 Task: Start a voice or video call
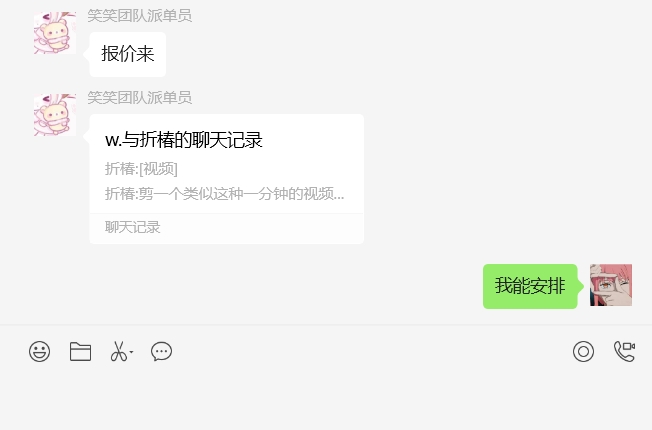[x=625, y=351]
